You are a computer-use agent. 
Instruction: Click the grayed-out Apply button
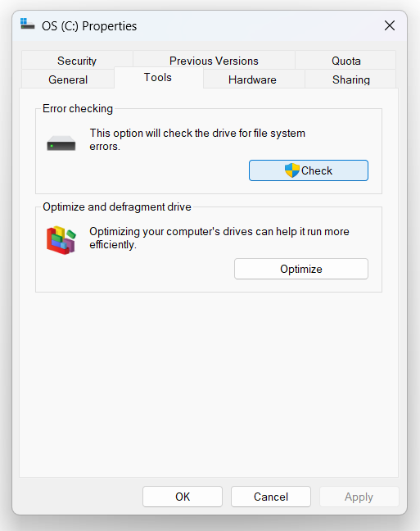point(359,497)
